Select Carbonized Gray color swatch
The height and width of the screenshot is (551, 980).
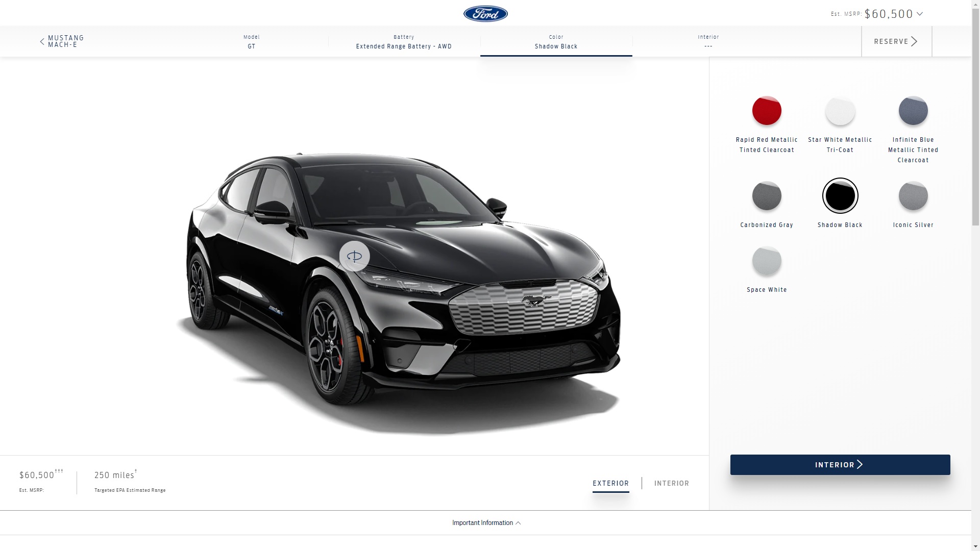click(x=766, y=196)
